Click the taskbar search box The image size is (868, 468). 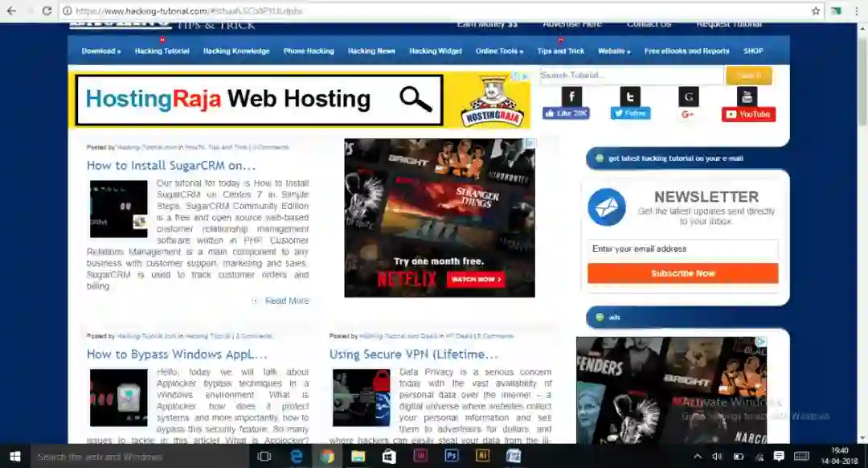click(138, 457)
